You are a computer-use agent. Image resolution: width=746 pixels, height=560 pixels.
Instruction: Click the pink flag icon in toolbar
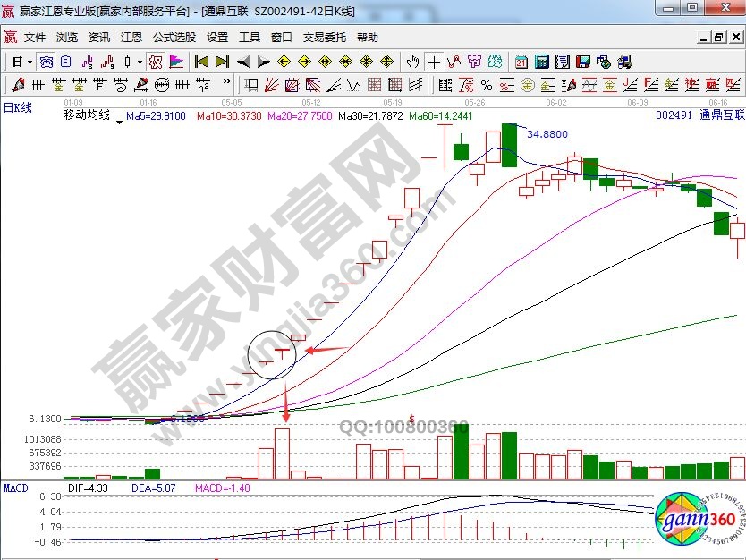(176, 62)
